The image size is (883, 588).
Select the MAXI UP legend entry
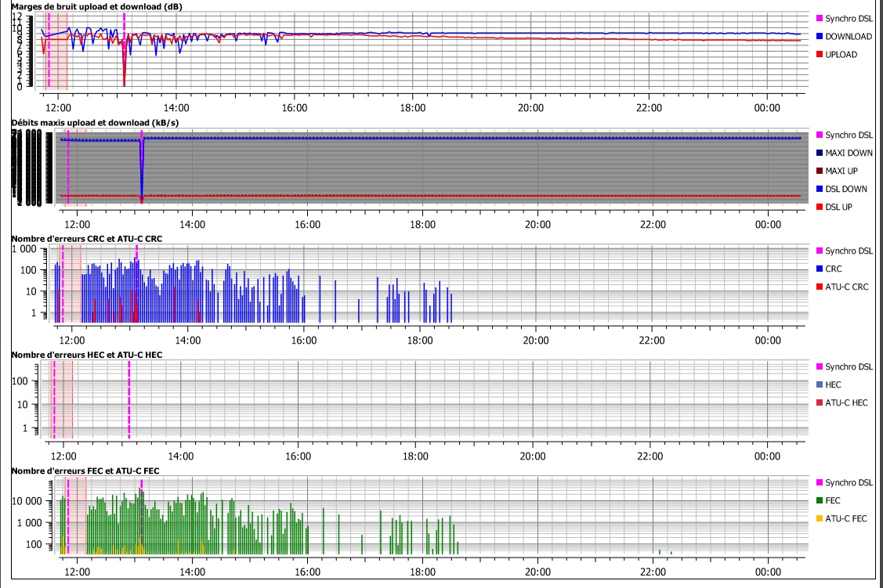(x=843, y=171)
